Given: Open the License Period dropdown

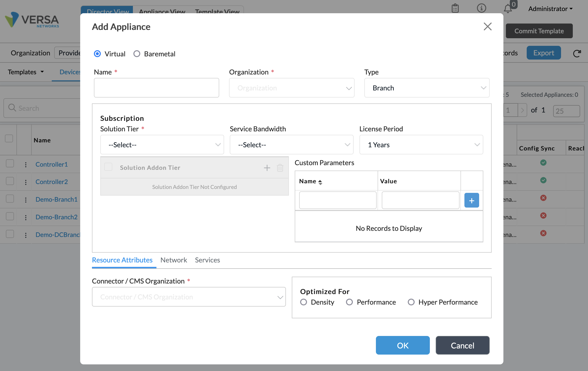Looking at the screenshot, I should (421, 145).
